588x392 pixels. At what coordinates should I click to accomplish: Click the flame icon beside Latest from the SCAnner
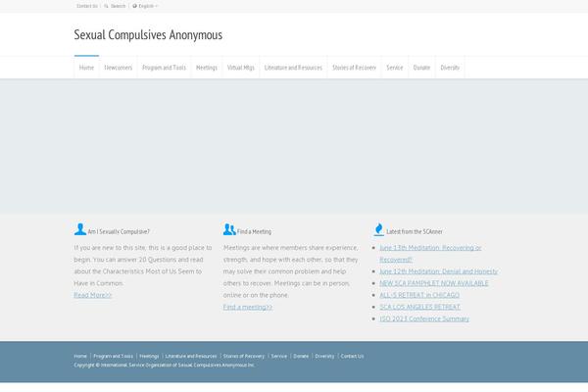pos(378,229)
